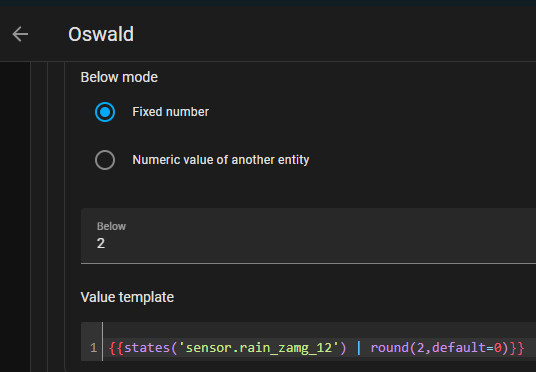536x372 pixels.
Task: Click the Fixed number option label
Action: pyautogui.click(x=171, y=112)
